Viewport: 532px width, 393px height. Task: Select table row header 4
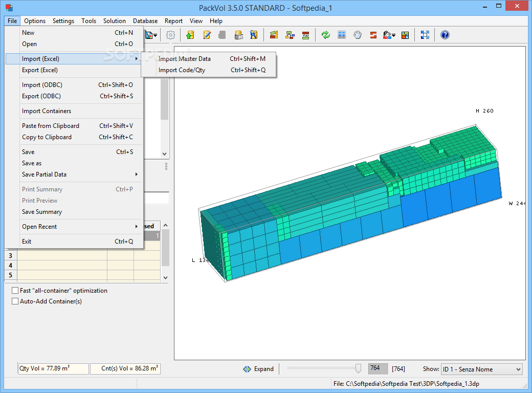click(x=11, y=266)
